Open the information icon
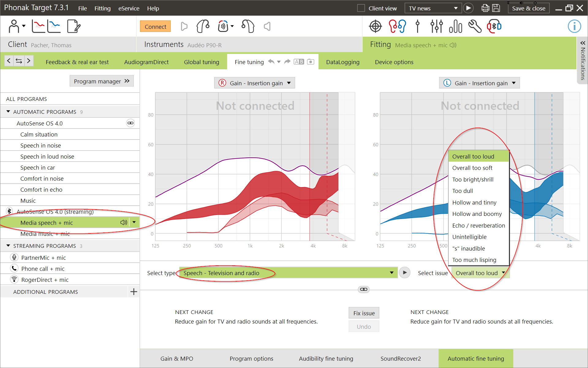This screenshot has height=368, width=588. [x=574, y=26]
